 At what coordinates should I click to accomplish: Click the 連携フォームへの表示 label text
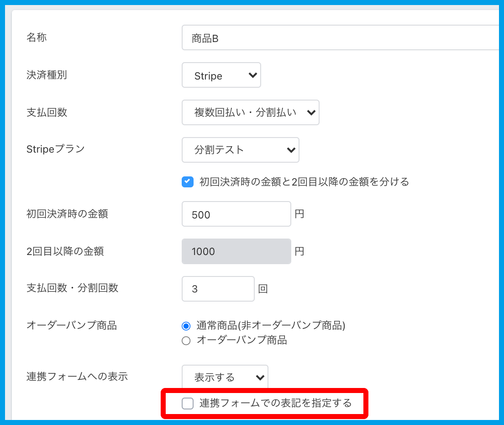77,377
